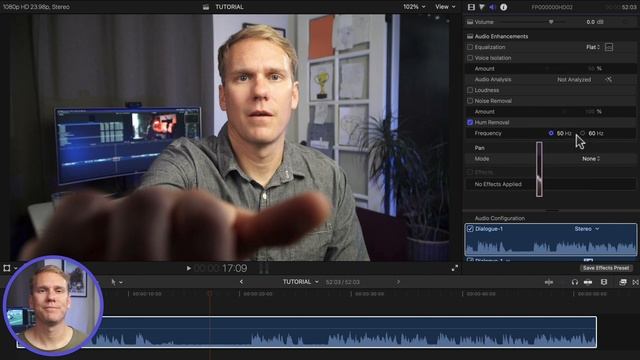This screenshot has height=360, width=640.
Task: Go back in timeline history
Action: click(241, 282)
